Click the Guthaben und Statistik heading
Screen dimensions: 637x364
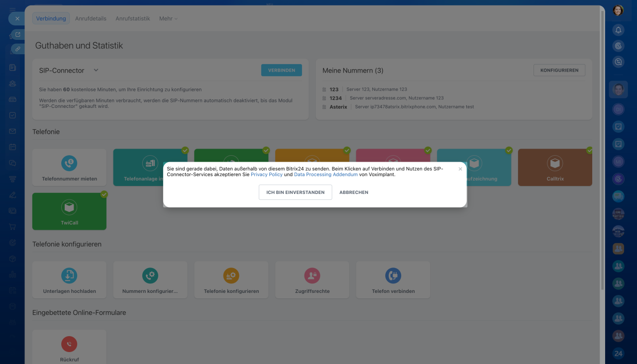[x=79, y=46]
